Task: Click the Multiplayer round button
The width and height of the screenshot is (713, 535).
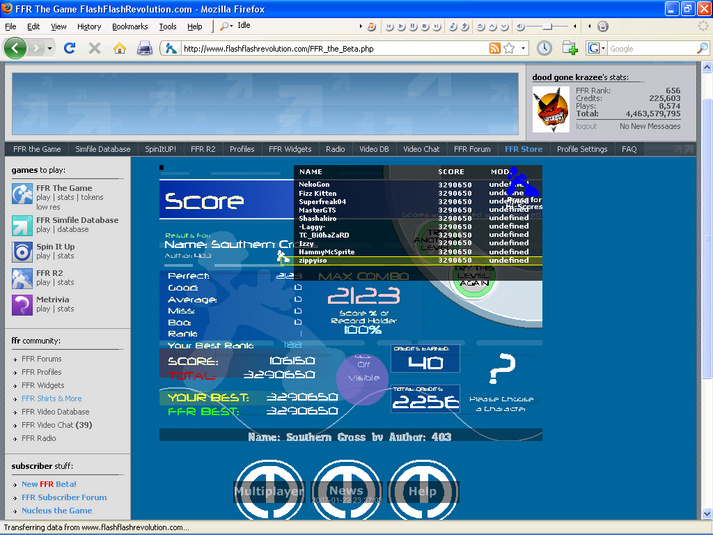Action: (x=269, y=491)
